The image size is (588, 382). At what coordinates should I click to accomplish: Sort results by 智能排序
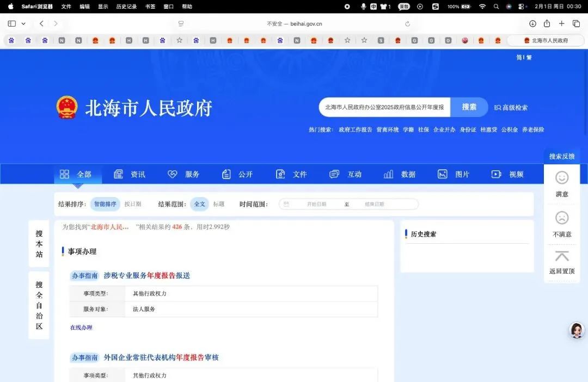[x=105, y=204]
